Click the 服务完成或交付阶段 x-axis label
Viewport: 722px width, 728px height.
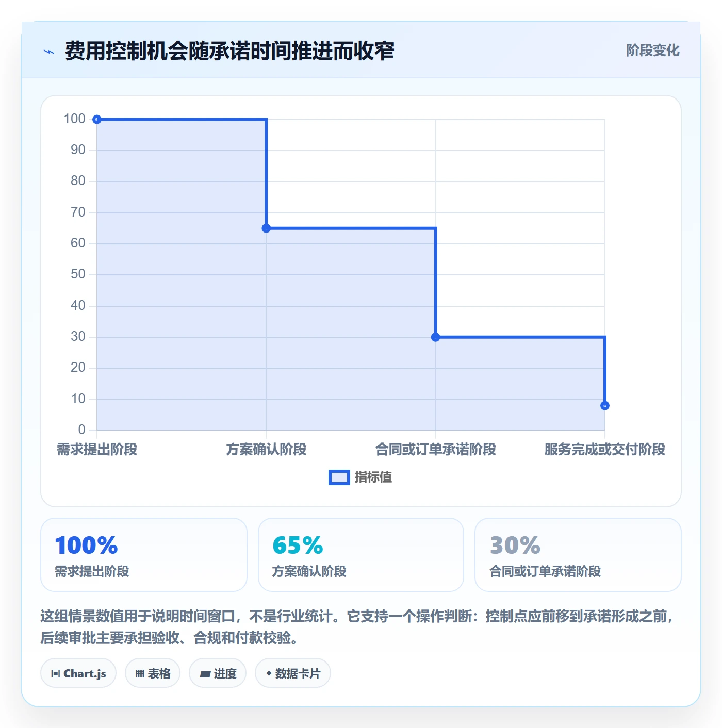(x=605, y=450)
